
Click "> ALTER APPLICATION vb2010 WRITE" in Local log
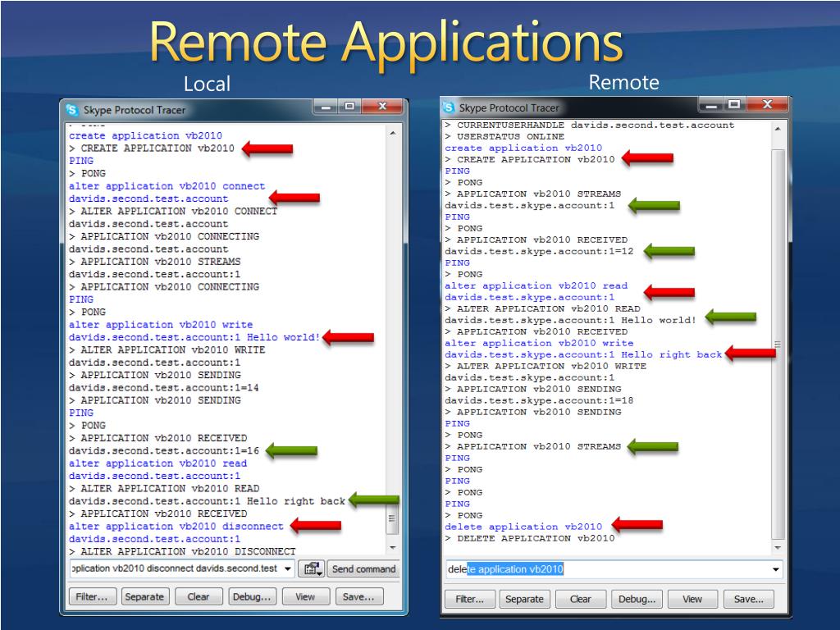[167, 350]
